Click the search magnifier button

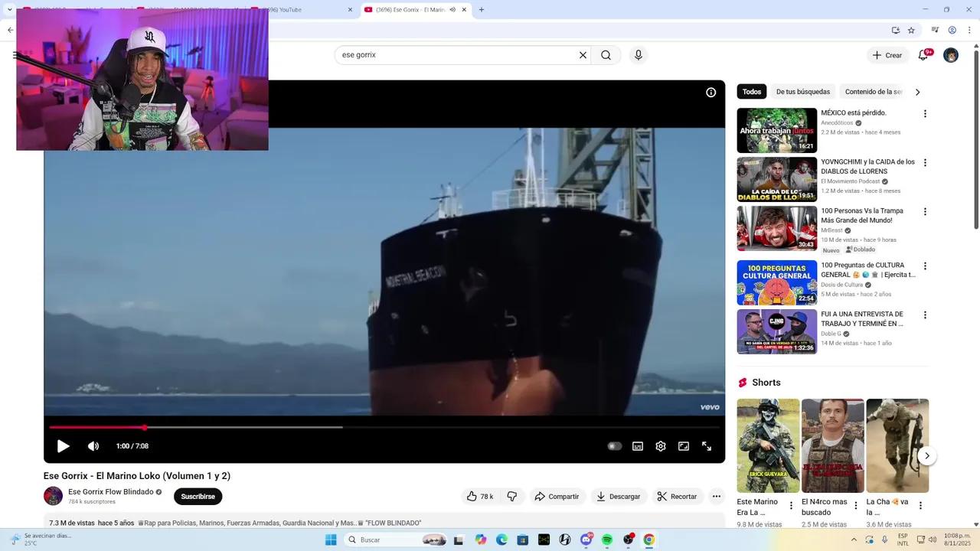click(606, 55)
